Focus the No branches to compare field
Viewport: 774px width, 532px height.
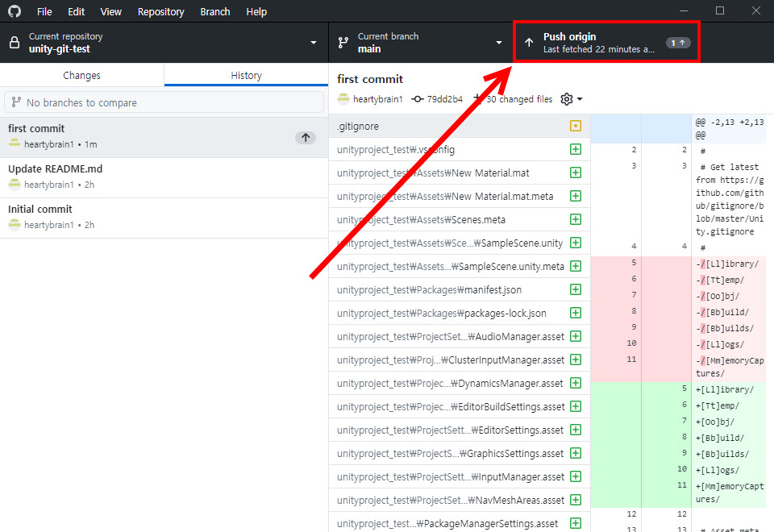(x=164, y=102)
